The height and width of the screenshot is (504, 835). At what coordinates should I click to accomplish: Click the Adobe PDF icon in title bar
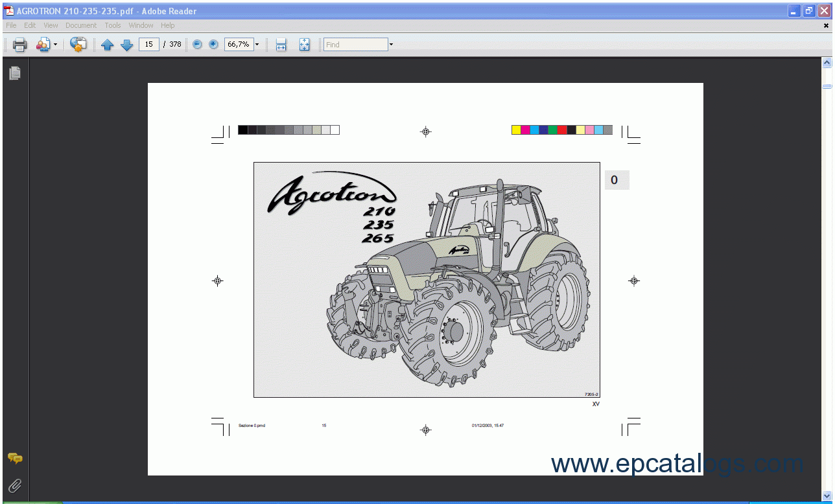(x=9, y=10)
